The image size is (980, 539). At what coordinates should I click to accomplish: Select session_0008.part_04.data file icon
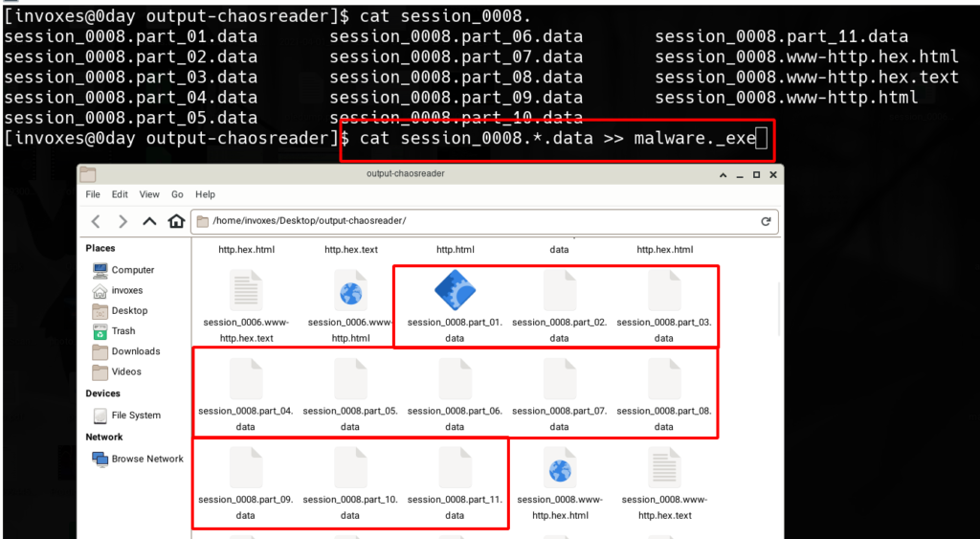click(246, 379)
